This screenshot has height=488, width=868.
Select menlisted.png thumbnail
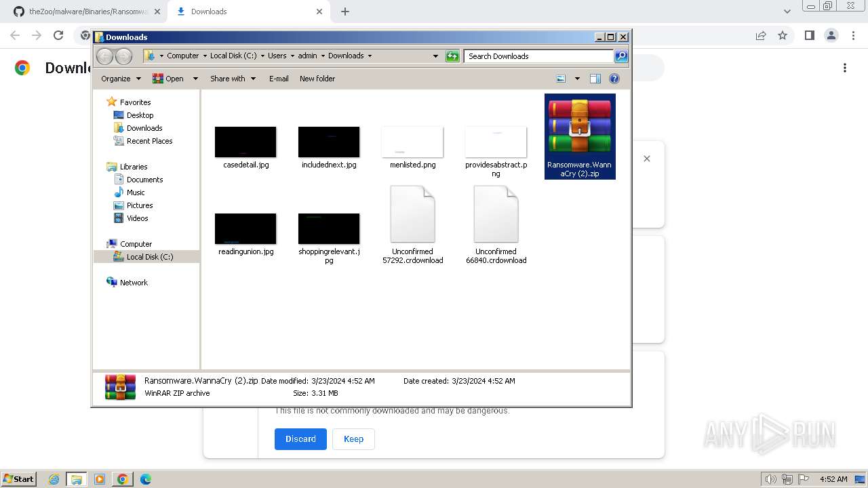(x=412, y=142)
